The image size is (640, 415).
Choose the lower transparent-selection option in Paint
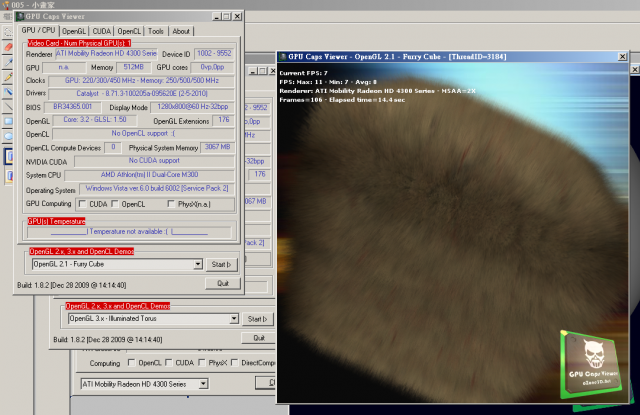pos(9,176)
